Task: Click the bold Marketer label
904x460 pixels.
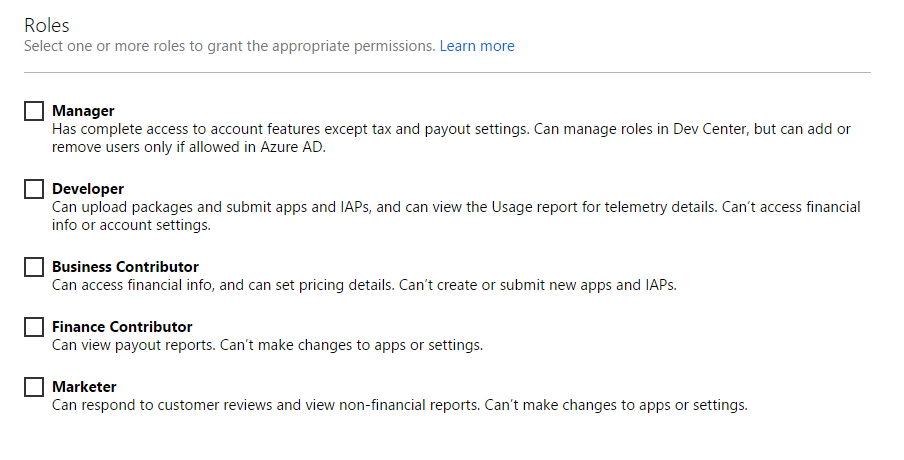Action: [x=84, y=387]
